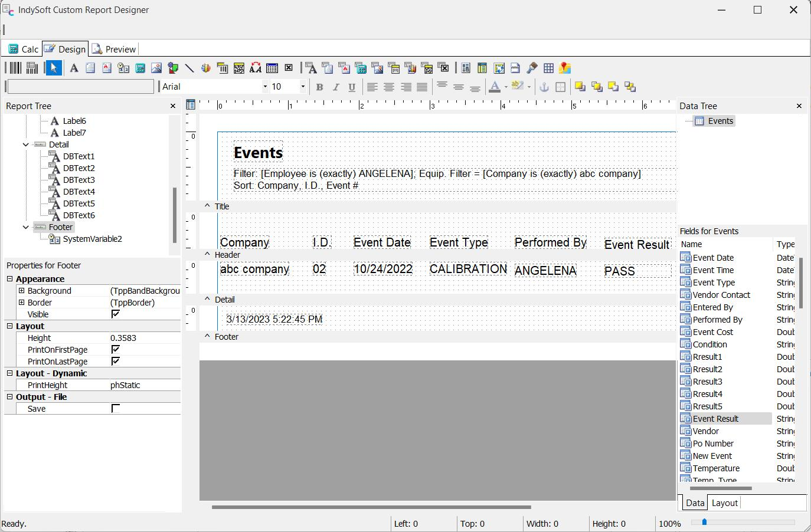Screen dimensions: 811x532
Task: Select the arrow pointer tool
Action: tap(54, 68)
